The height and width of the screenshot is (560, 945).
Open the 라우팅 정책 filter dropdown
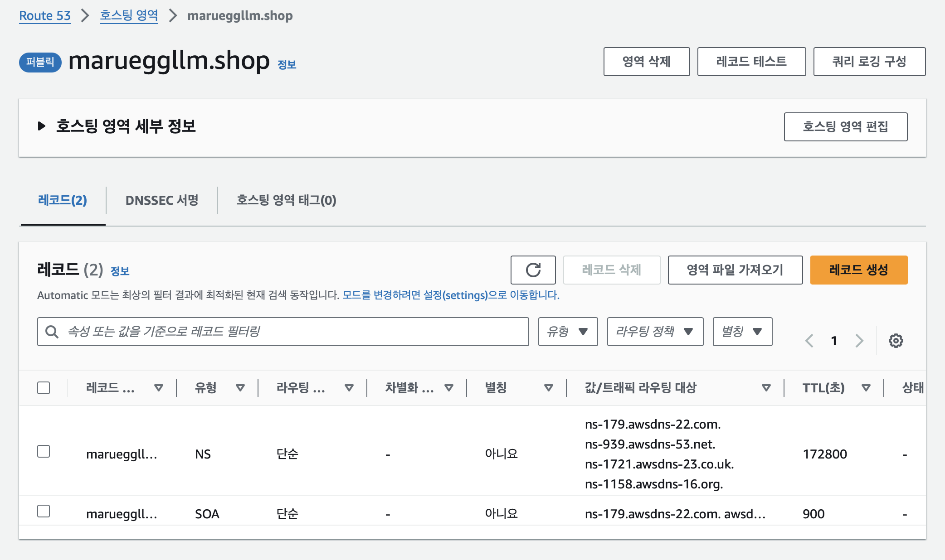[655, 332]
